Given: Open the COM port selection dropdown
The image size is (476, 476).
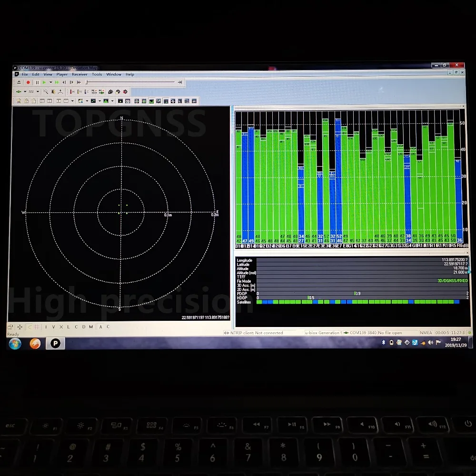Looking at the screenshot, I should point(25,92).
